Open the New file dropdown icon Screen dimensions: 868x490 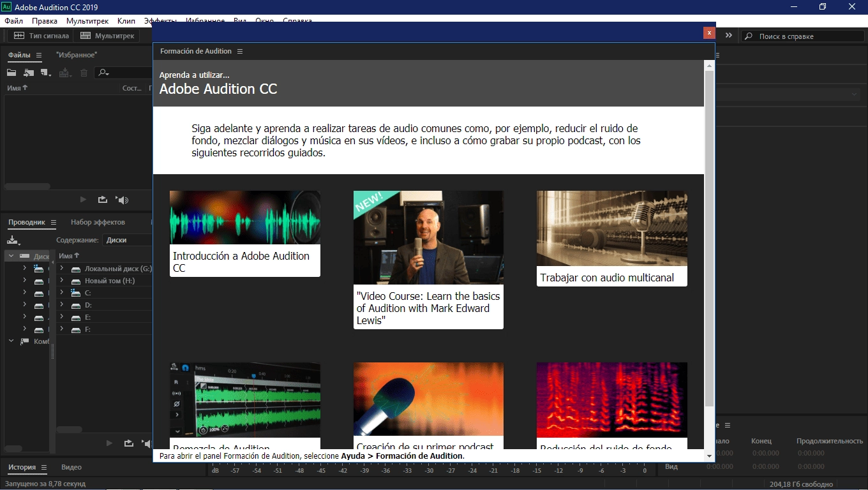45,73
